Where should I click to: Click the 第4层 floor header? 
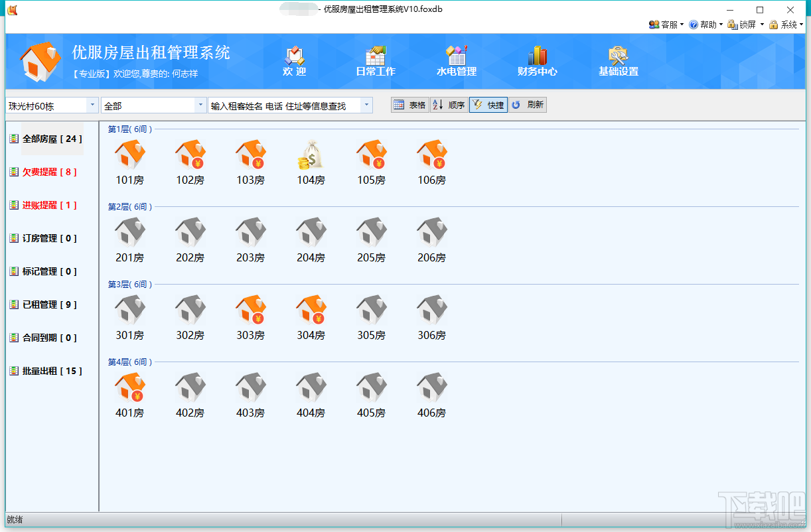point(130,362)
